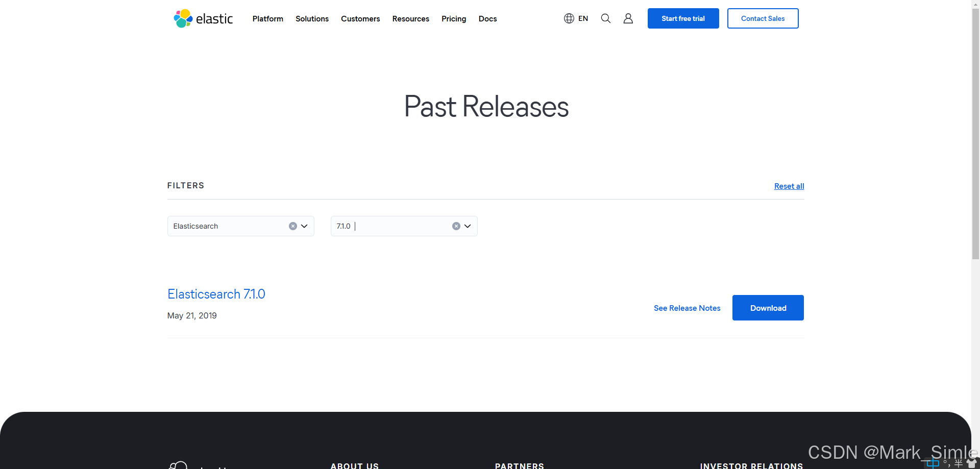The height and width of the screenshot is (469, 980).
Task: Expand the Elasticsearch product dropdown chevron
Action: (304, 226)
